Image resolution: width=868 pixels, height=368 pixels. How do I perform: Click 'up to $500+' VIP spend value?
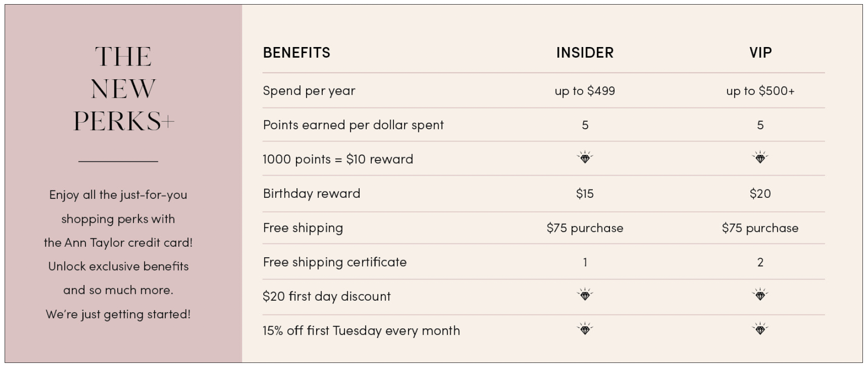760,91
